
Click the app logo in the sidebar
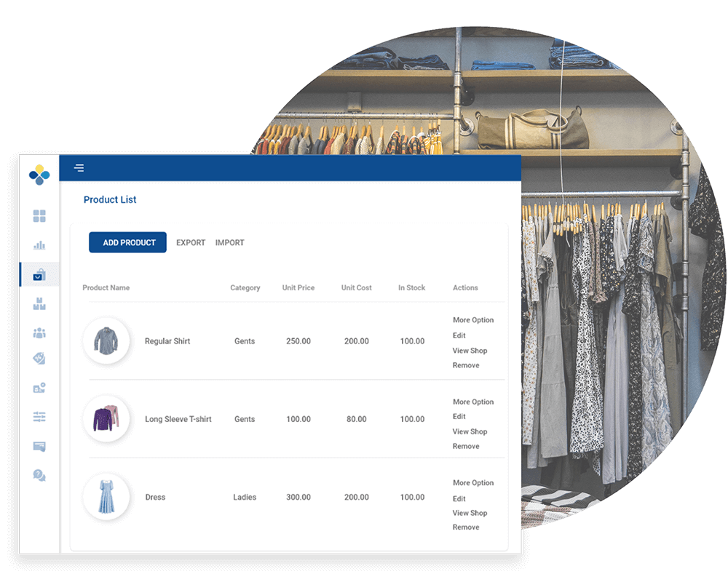pyautogui.click(x=39, y=175)
